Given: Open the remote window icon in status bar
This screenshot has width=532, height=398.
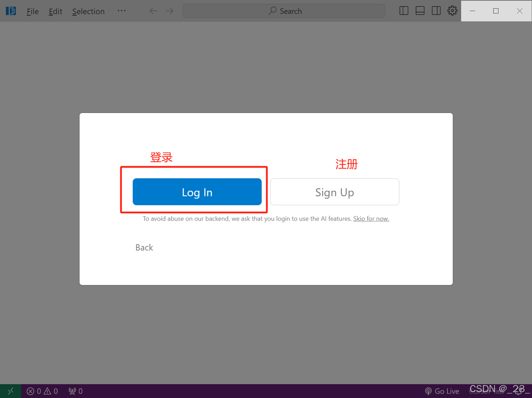Looking at the screenshot, I should pyautogui.click(x=10, y=391).
